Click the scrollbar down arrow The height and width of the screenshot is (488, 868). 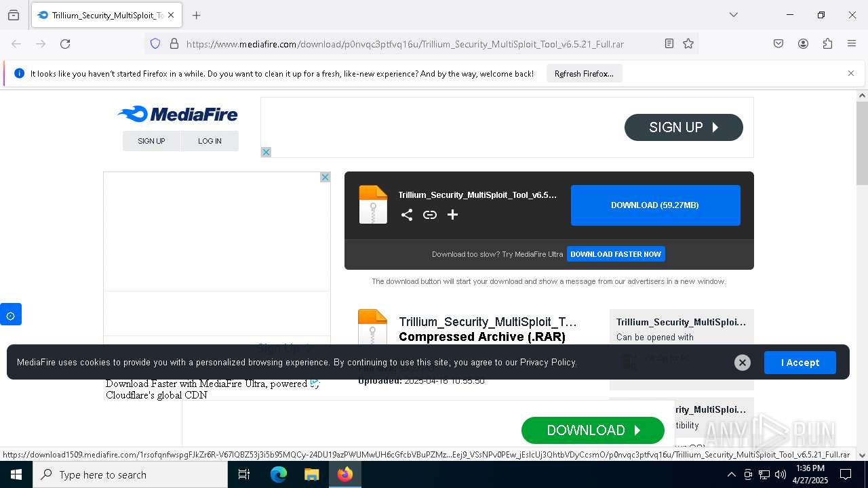pos(862,455)
